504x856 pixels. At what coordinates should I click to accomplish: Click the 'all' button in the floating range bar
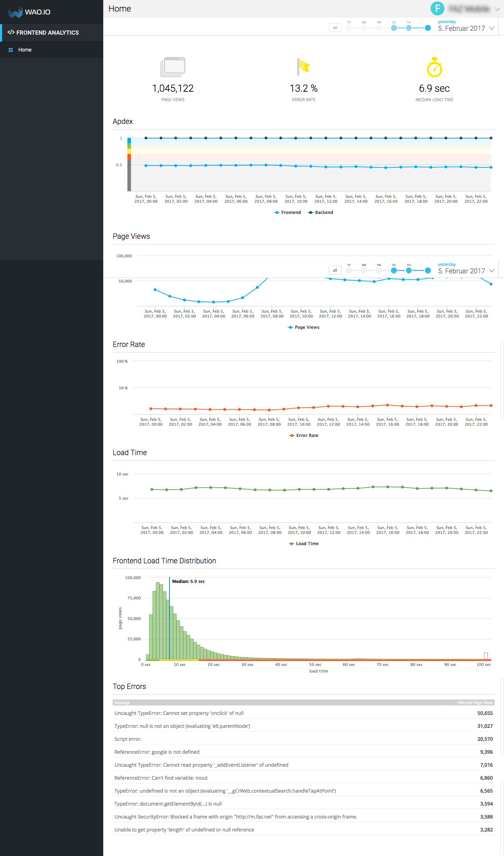coord(335,270)
